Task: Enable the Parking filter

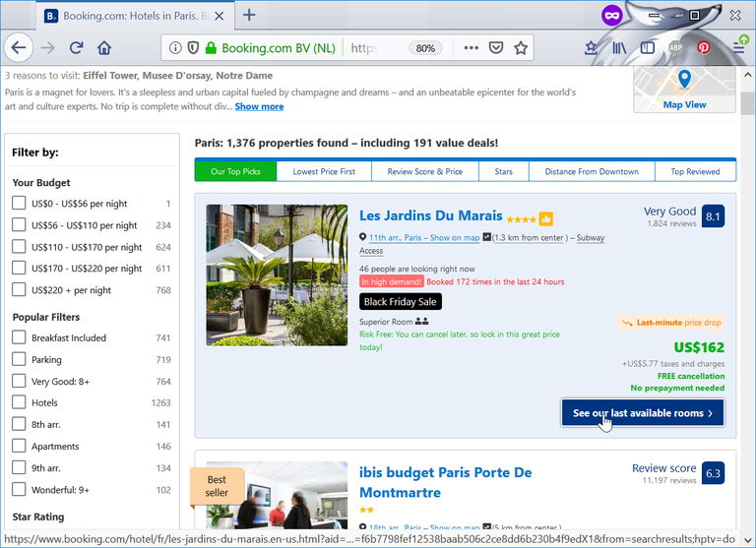Action: tap(19, 359)
